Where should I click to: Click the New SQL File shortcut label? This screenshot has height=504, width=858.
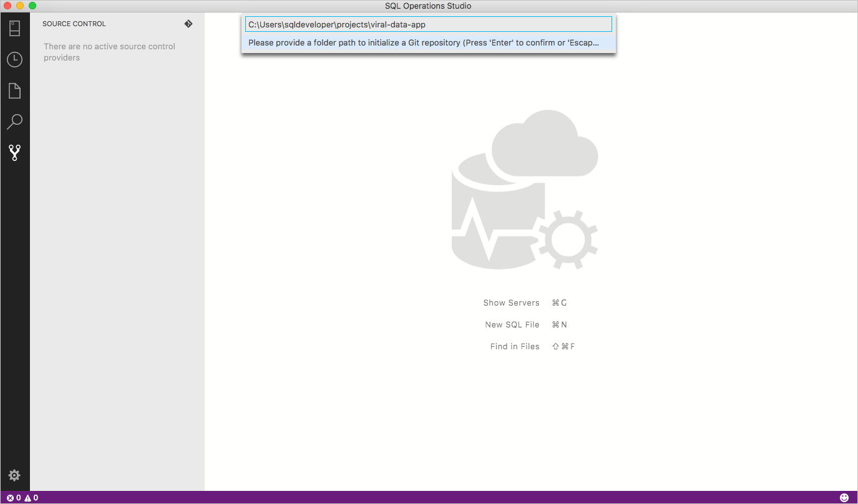(512, 324)
